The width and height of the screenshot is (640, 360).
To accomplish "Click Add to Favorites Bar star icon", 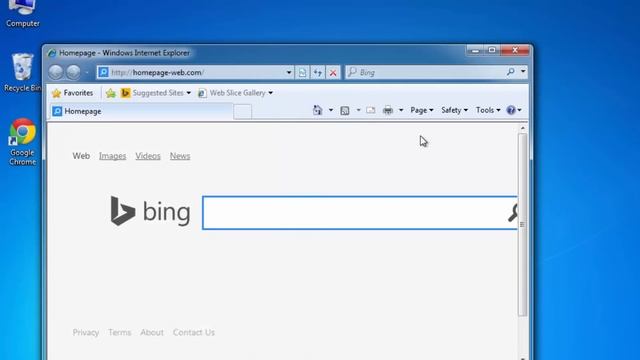I will (111, 93).
